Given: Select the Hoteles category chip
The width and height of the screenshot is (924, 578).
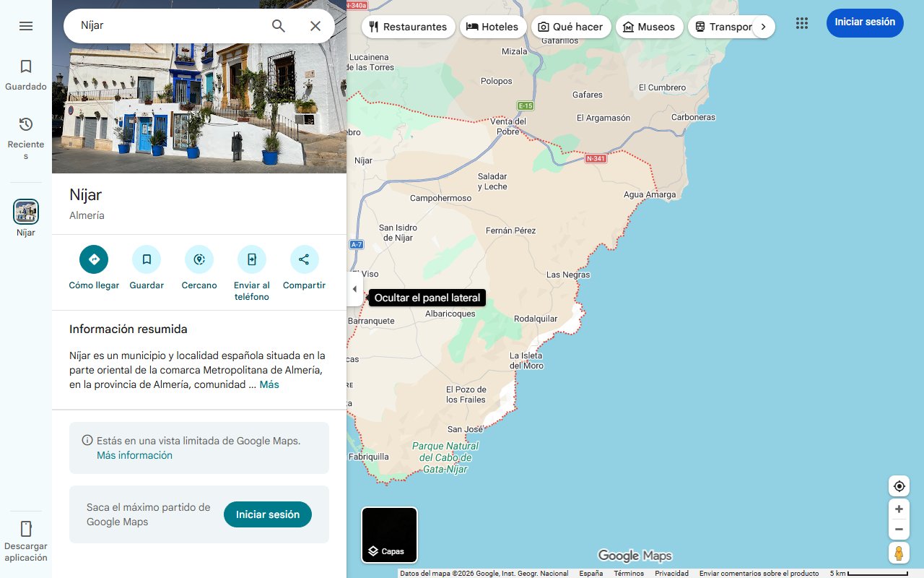Looking at the screenshot, I should [x=492, y=26].
